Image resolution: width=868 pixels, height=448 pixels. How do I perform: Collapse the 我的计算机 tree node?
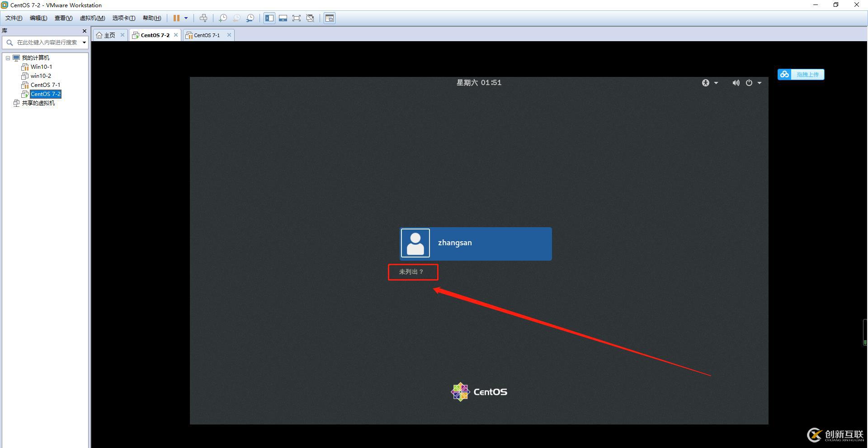[8, 58]
